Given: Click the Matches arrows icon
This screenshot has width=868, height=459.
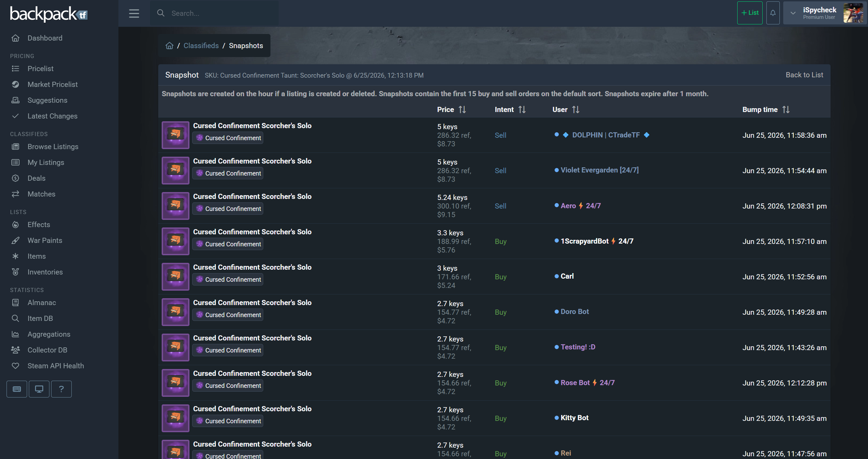Looking at the screenshot, I should coord(15,194).
